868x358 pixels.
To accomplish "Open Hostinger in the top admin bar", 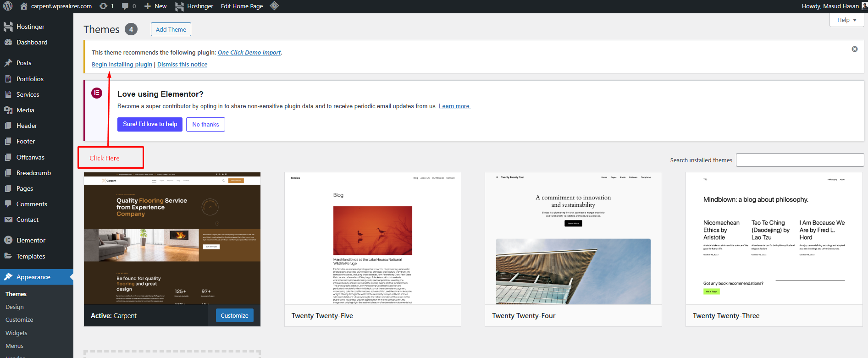I will (194, 6).
